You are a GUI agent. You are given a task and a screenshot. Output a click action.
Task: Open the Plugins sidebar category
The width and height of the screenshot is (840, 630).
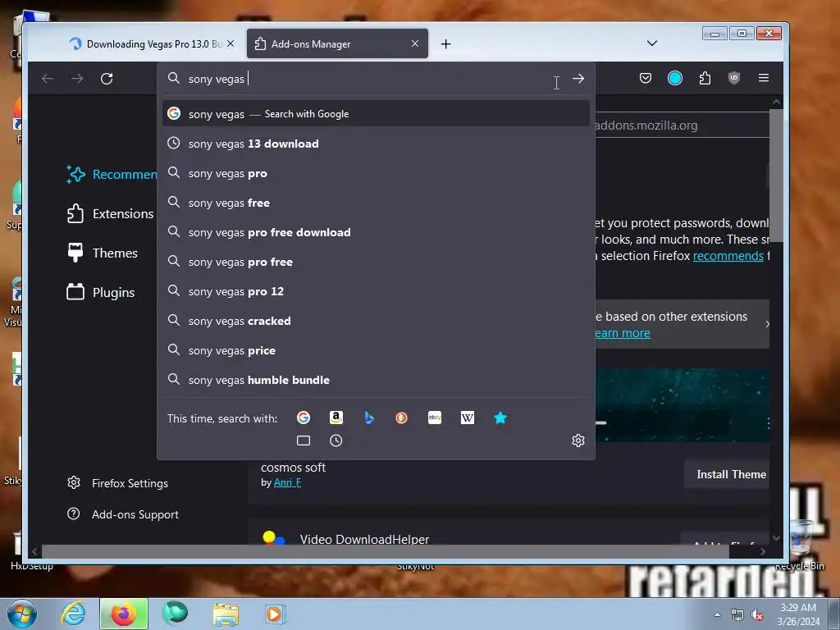100,293
